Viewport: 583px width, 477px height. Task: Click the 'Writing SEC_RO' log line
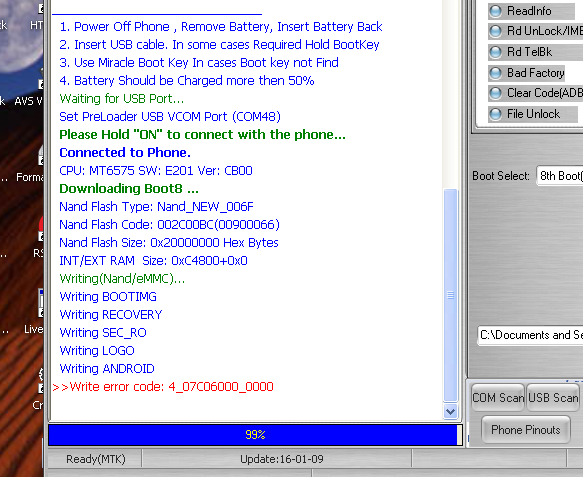[103, 333]
